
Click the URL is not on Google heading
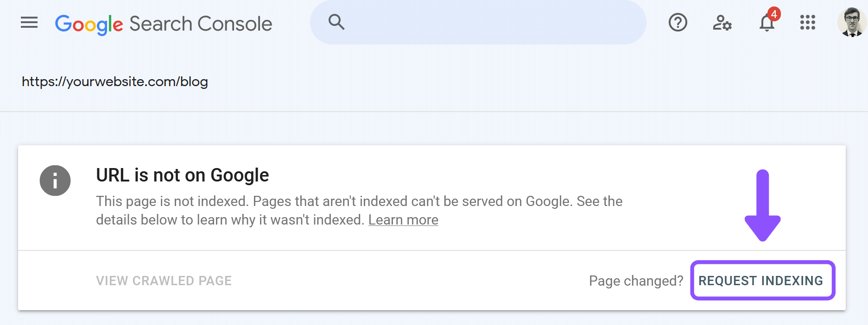183,175
